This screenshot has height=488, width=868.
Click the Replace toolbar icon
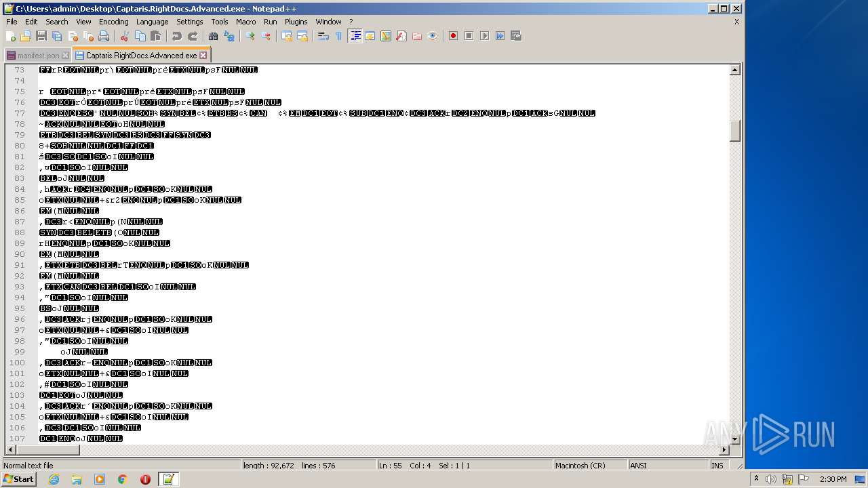pos(229,36)
